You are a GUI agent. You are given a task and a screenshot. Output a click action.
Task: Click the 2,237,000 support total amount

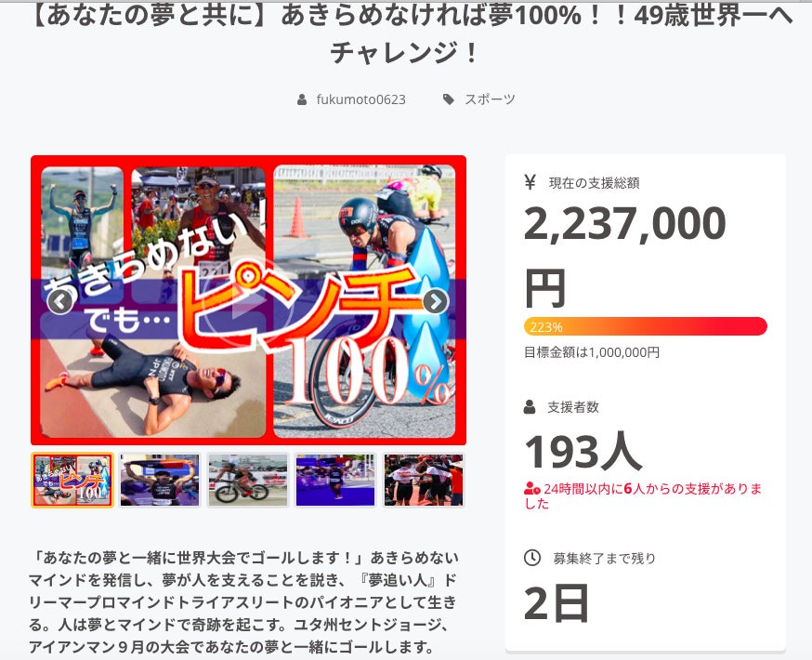(625, 223)
